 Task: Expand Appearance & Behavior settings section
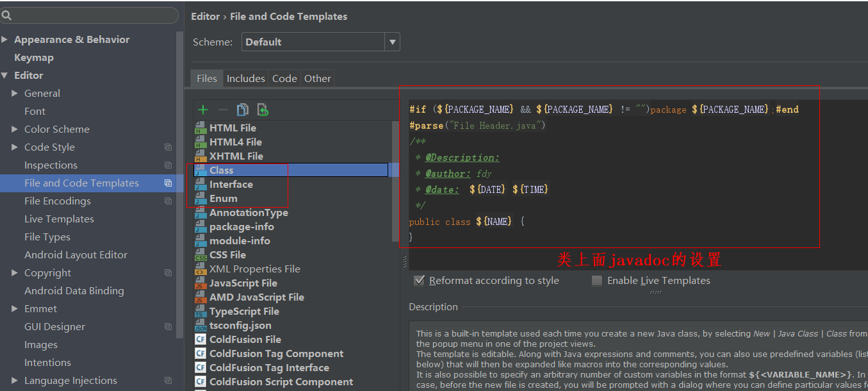5,40
